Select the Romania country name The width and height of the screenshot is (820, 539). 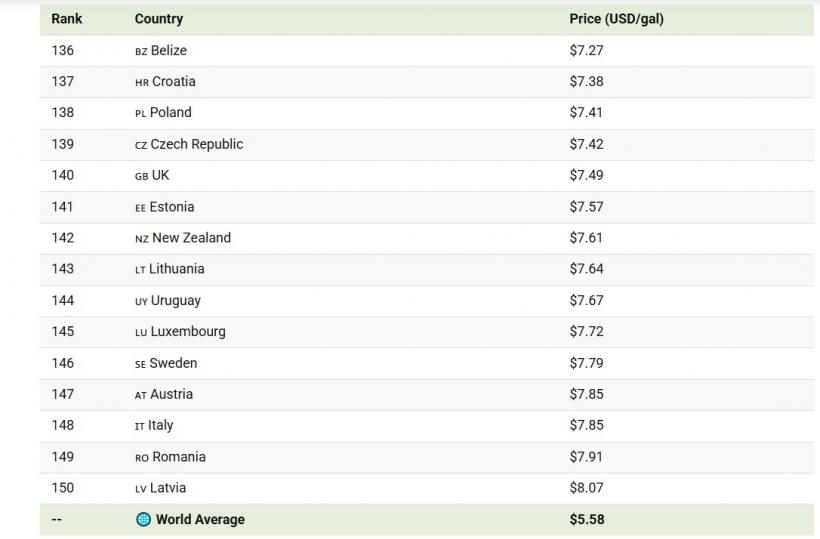(x=179, y=457)
